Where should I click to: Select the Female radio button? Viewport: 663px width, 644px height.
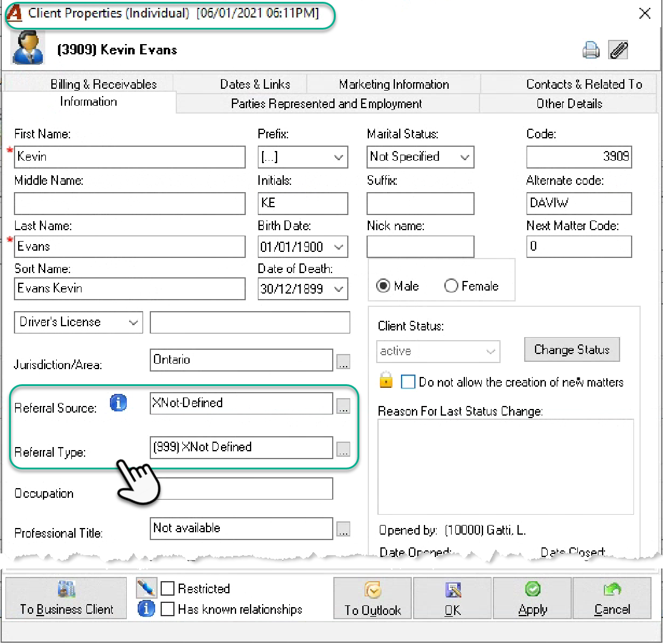(450, 286)
